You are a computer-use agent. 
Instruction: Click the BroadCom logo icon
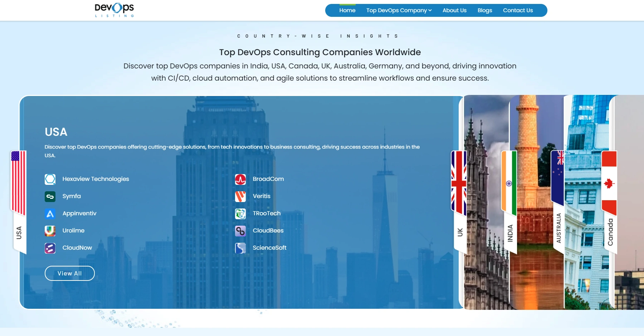click(240, 179)
